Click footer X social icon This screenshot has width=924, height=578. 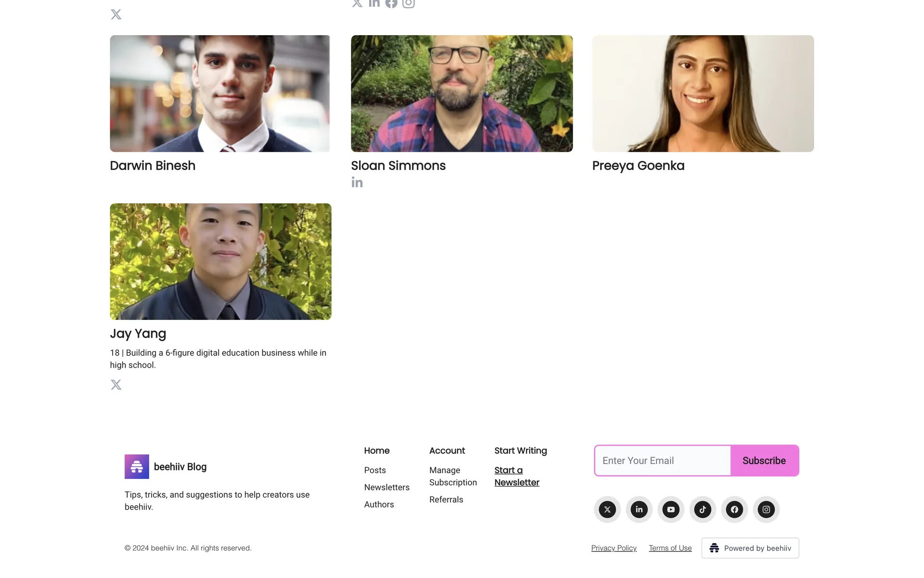607,510
